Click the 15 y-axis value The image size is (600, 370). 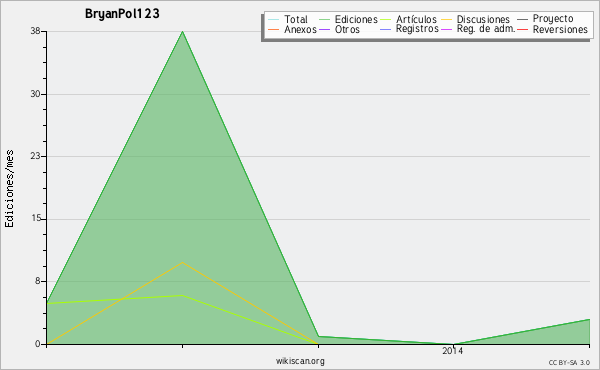pos(36,219)
